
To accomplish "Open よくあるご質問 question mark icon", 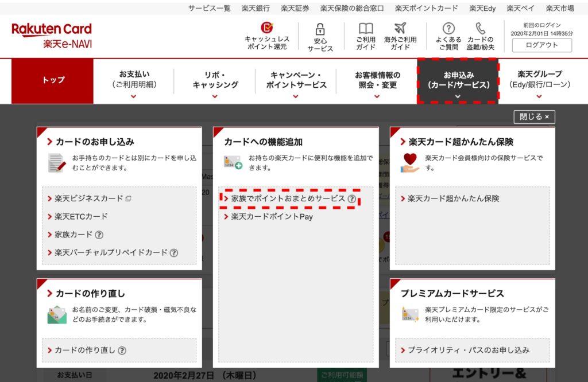I will pyautogui.click(x=448, y=29).
